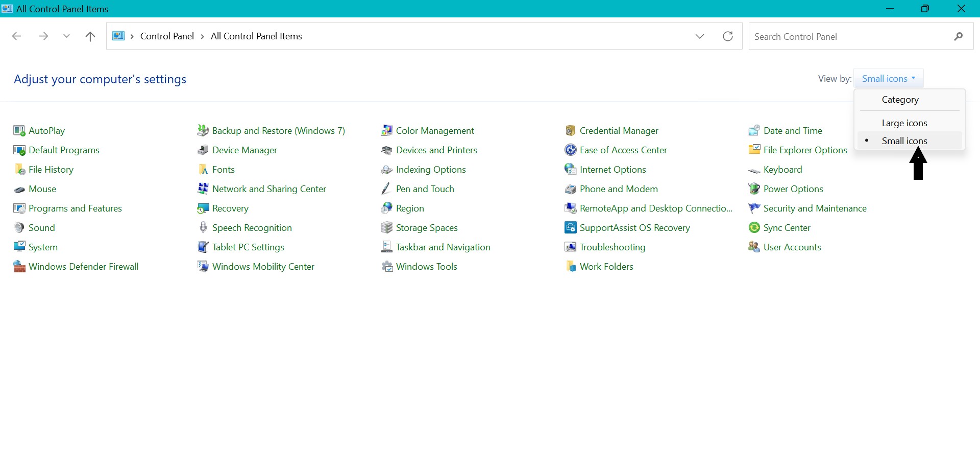Open the Phone and Modem link

[619, 189]
